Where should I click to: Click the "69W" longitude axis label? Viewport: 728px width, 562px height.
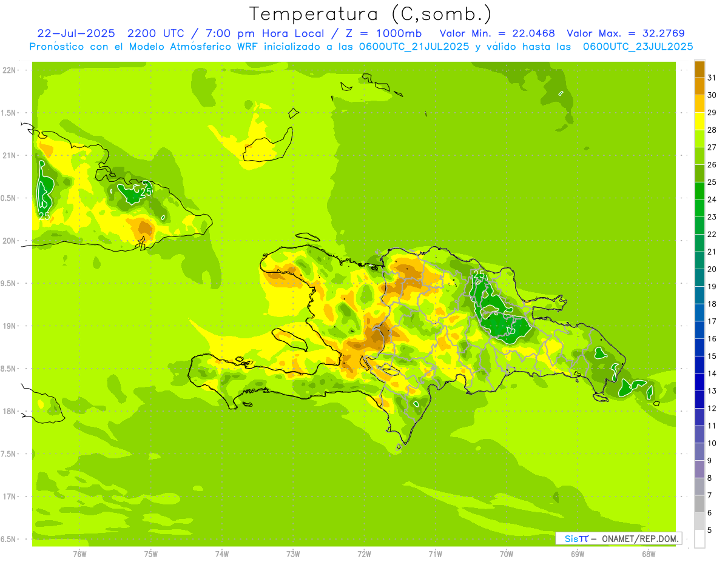coord(578,554)
